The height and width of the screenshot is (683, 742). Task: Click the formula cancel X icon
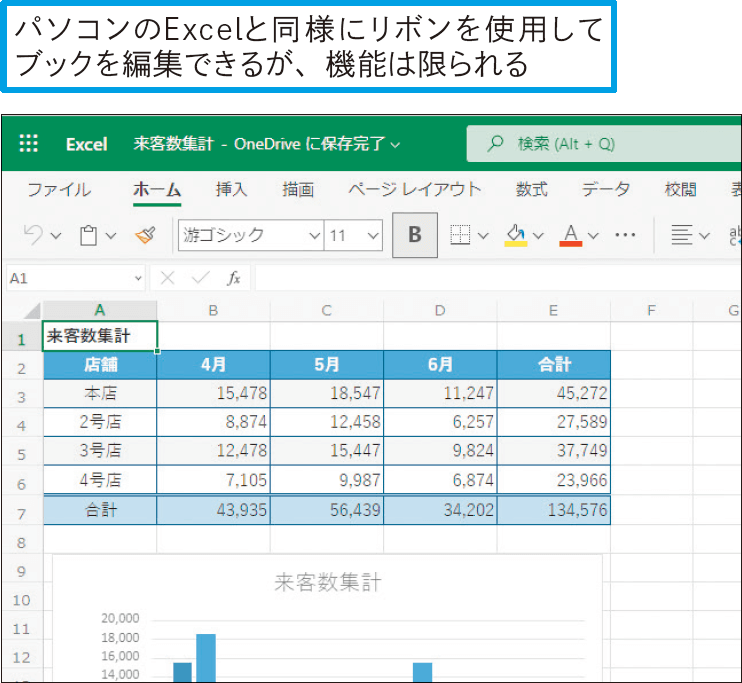pos(168,278)
